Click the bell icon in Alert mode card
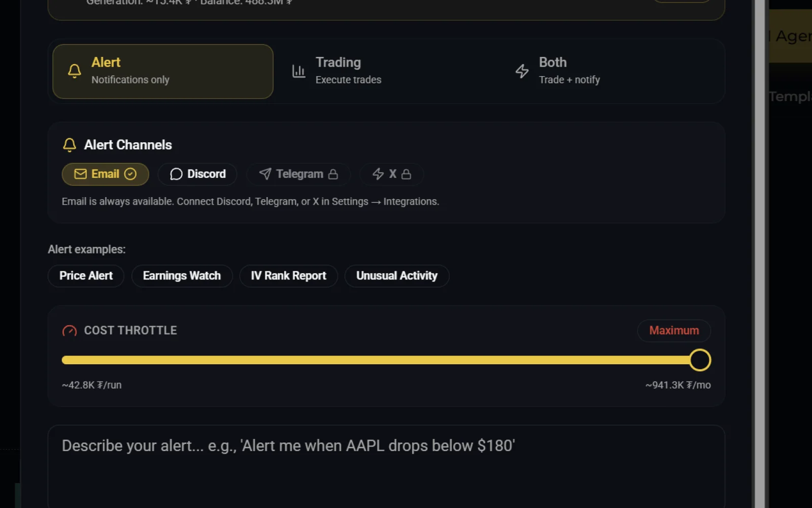The width and height of the screenshot is (812, 508). (x=75, y=71)
